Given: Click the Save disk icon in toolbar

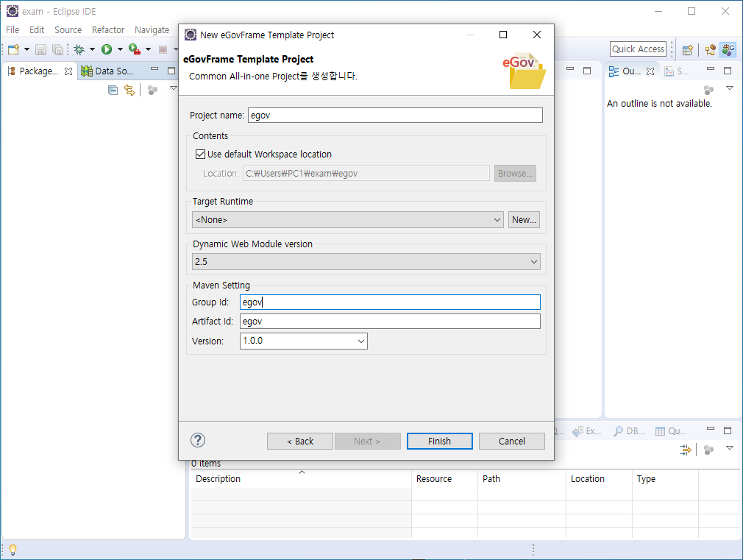Looking at the screenshot, I should [x=40, y=49].
